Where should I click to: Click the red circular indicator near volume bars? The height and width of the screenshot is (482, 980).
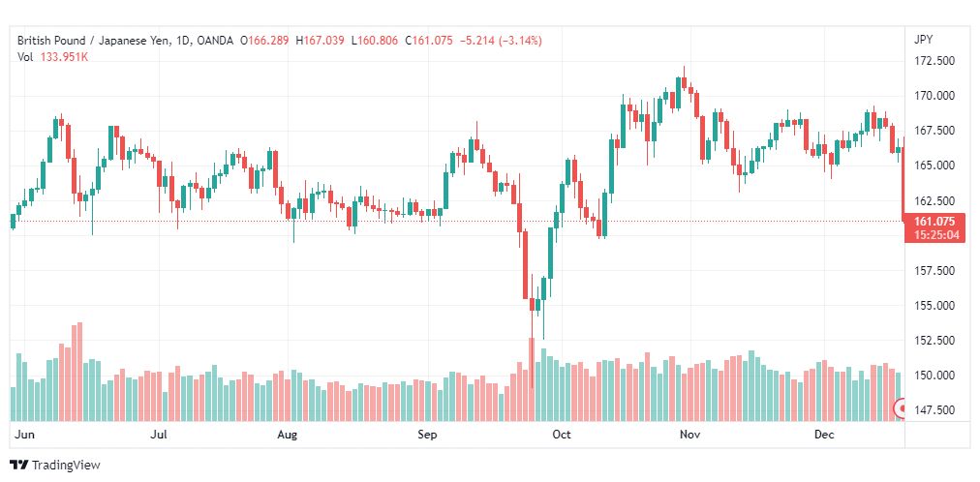pyautogui.click(x=901, y=409)
